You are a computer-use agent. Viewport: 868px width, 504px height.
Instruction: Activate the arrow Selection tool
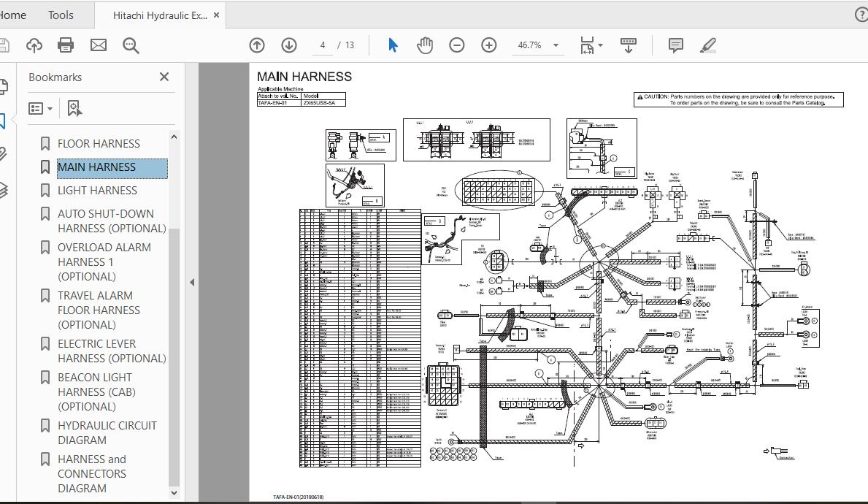[393, 45]
